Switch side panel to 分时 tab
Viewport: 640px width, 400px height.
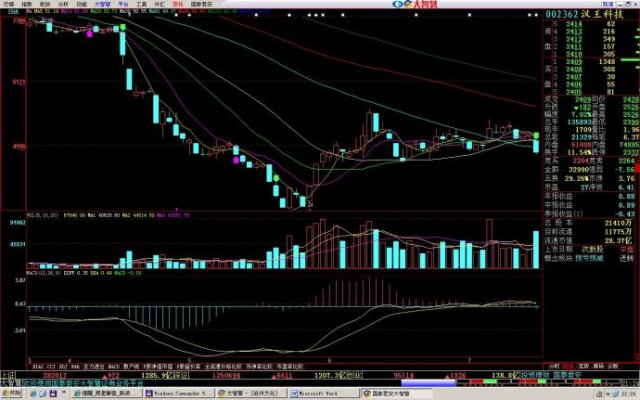coord(554,366)
